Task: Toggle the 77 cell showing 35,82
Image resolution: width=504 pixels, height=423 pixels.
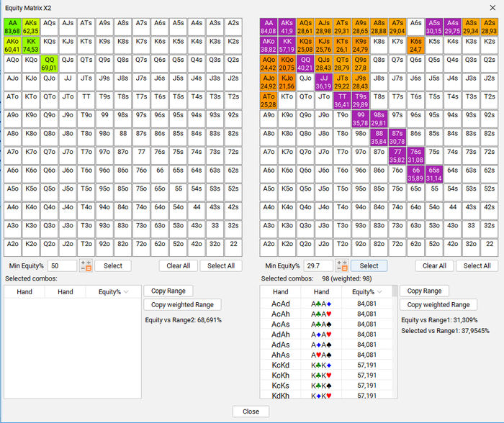Action: (397, 155)
